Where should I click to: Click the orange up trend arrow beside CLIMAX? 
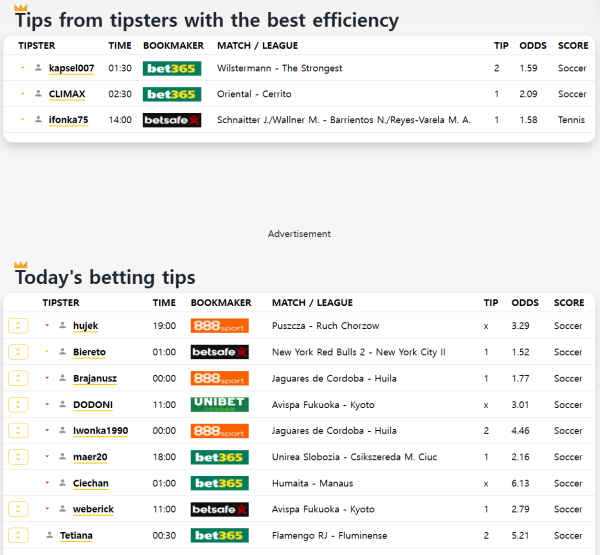(x=23, y=94)
